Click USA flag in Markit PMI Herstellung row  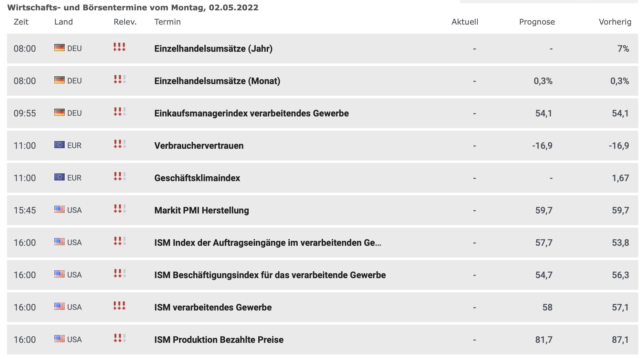(59, 210)
